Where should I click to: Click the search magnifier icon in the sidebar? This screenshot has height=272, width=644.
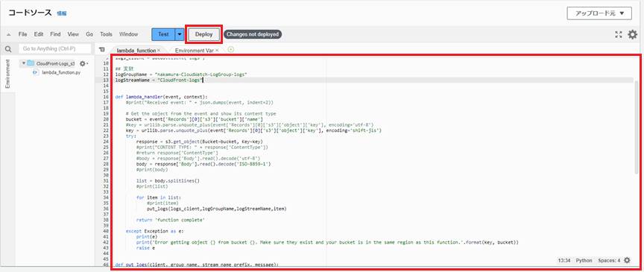(8, 49)
